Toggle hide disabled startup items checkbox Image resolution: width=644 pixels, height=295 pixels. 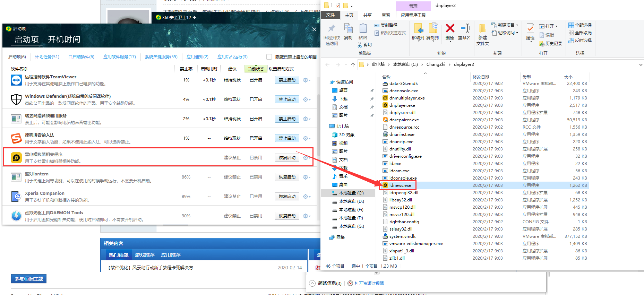coord(269,57)
